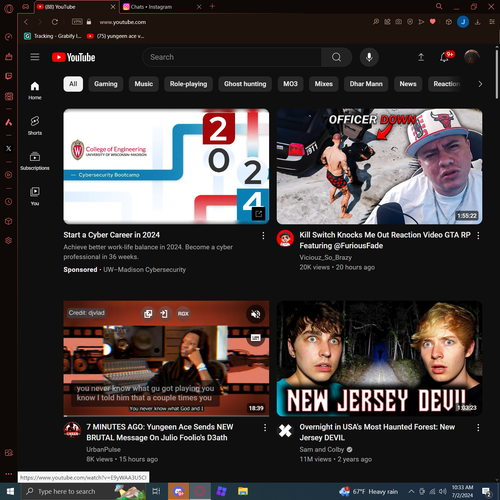Open Twitch in the Opera sidebar
Viewport: 500px width, 500px height.
tap(9, 76)
